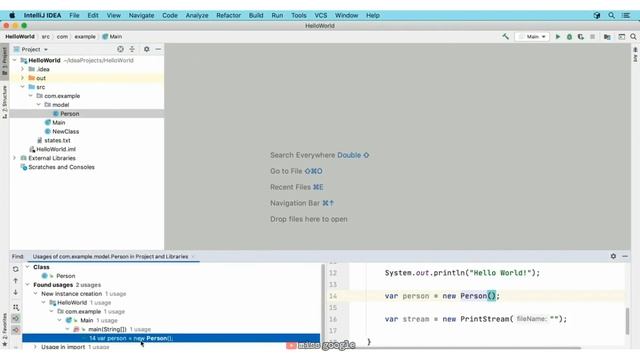The height and width of the screenshot is (360, 640).
Task: Click the Stop square icon
Action: tap(593, 37)
